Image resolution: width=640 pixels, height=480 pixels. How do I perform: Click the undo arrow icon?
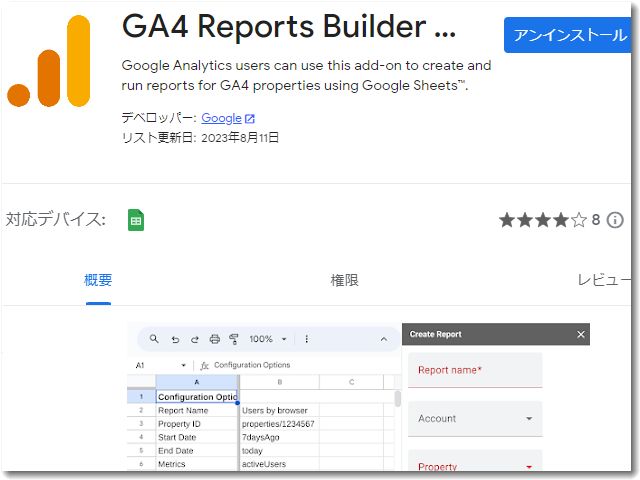(x=175, y=339)
